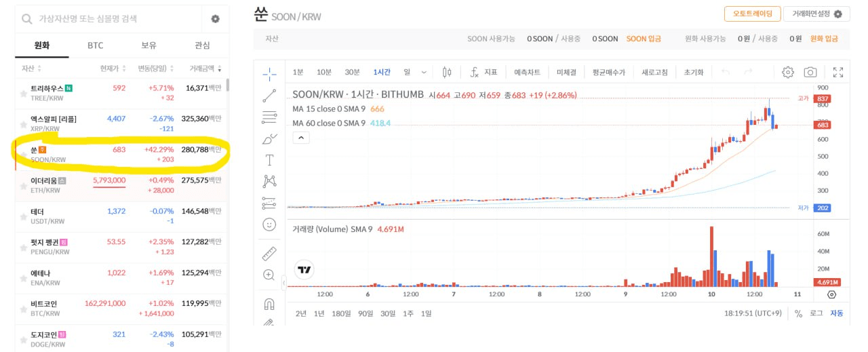The image size is (868, 352).
Task: Click the redo arrow in chart toolbar
Action: 748,72
